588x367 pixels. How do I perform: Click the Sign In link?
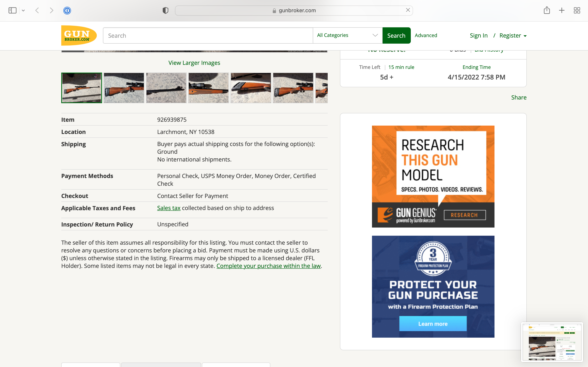point(478,36)
